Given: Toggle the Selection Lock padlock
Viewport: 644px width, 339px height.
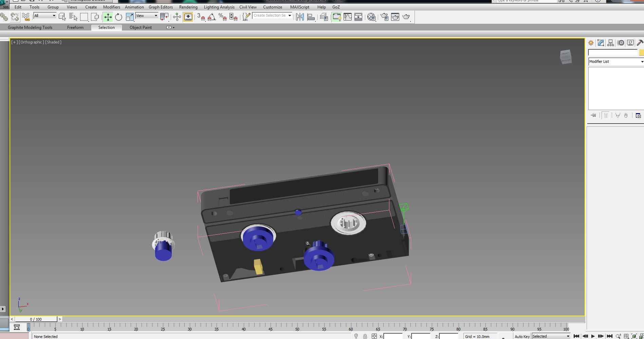Looking at the screenshot, I should click(x=365, y=336).
